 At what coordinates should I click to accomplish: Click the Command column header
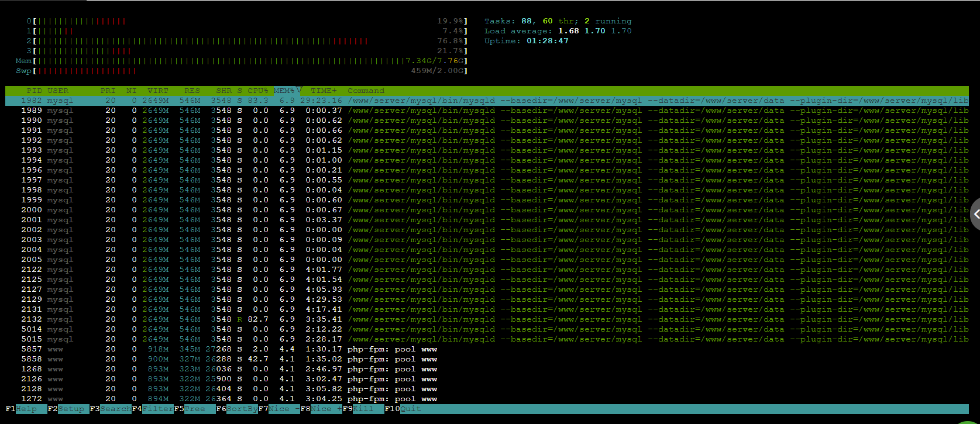[366, 91]
